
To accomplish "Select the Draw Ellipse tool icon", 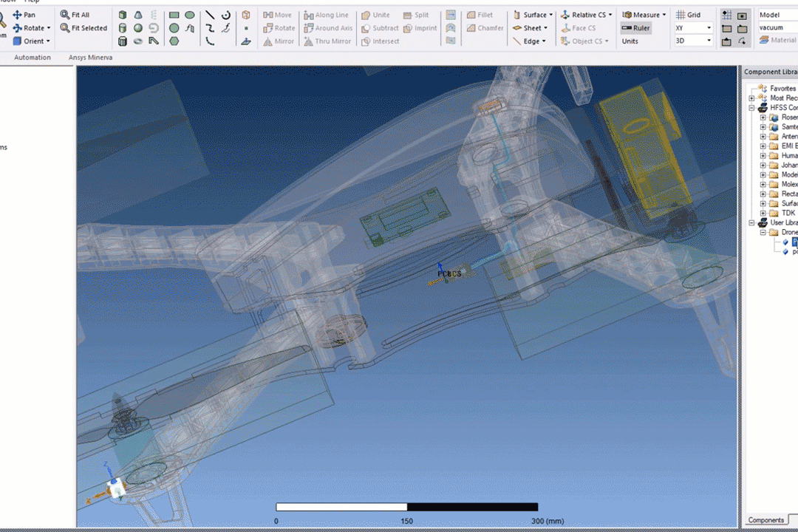I will click(190, 15).
